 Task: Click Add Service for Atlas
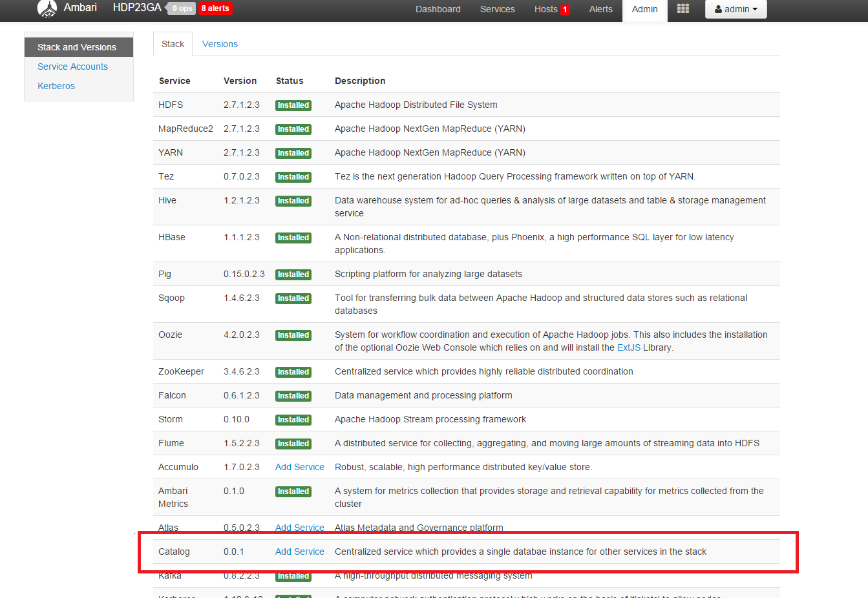[x=300, y=528]
